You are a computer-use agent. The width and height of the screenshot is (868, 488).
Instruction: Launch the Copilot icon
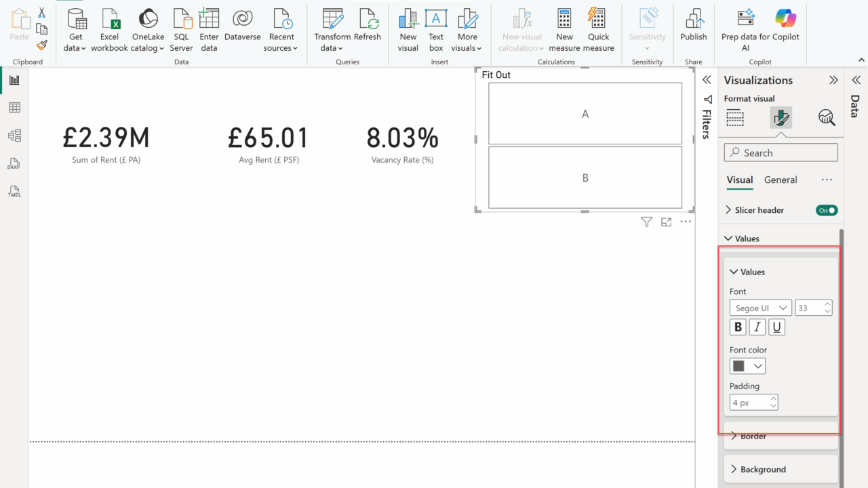pyautogui.click(x=785, y=18)
